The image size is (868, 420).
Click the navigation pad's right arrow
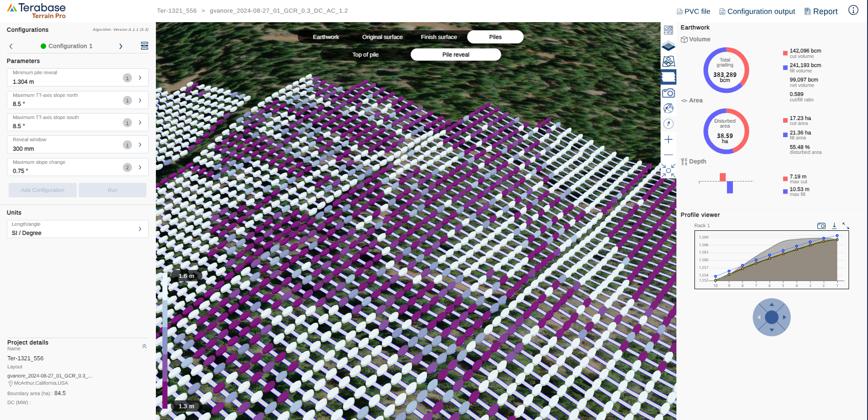(784, 317)
